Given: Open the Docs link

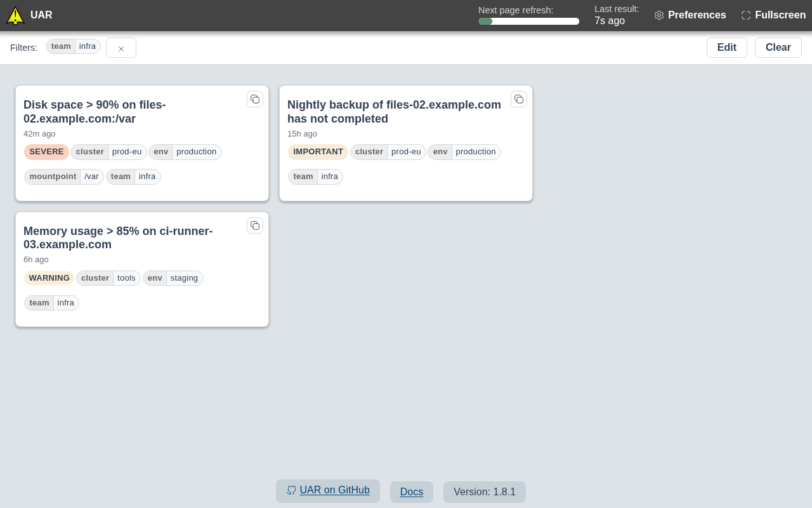Looking at the screenshot, I should [412, 492].
